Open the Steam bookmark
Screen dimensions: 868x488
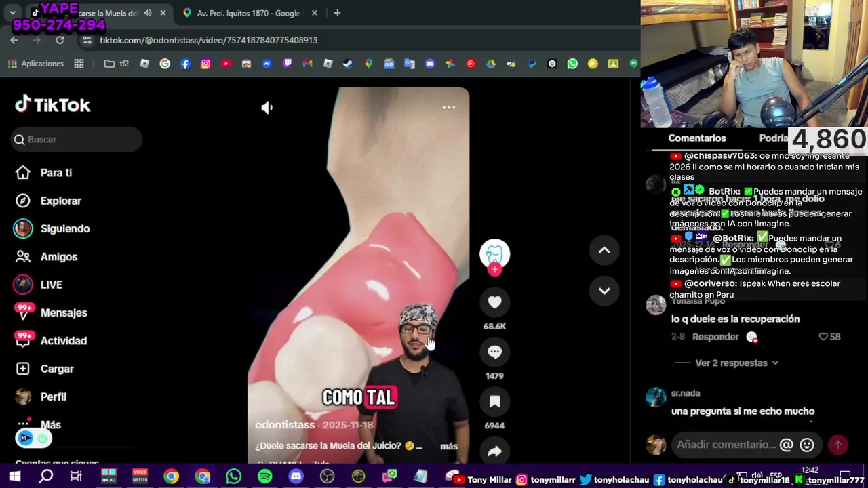pyautogui.click(x=348, y=64)
